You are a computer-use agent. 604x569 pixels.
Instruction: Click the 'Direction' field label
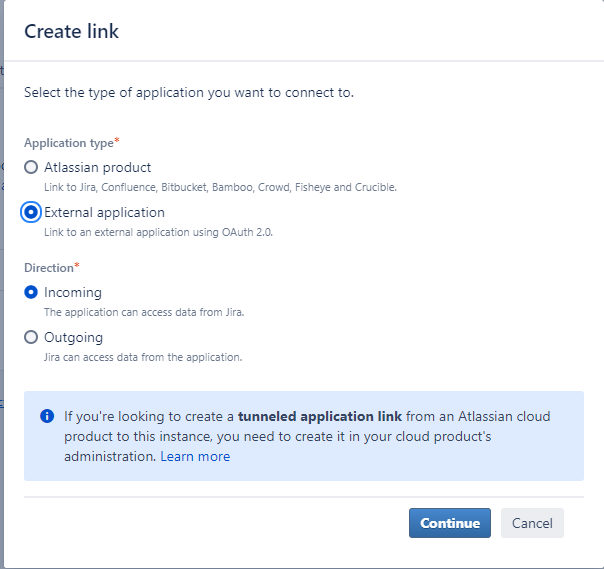[49, 268]
